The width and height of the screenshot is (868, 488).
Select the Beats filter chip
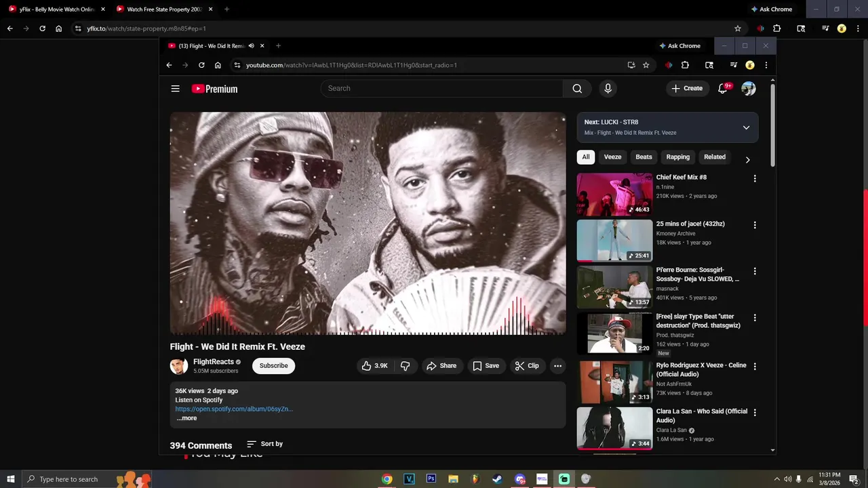click(644, 157)
